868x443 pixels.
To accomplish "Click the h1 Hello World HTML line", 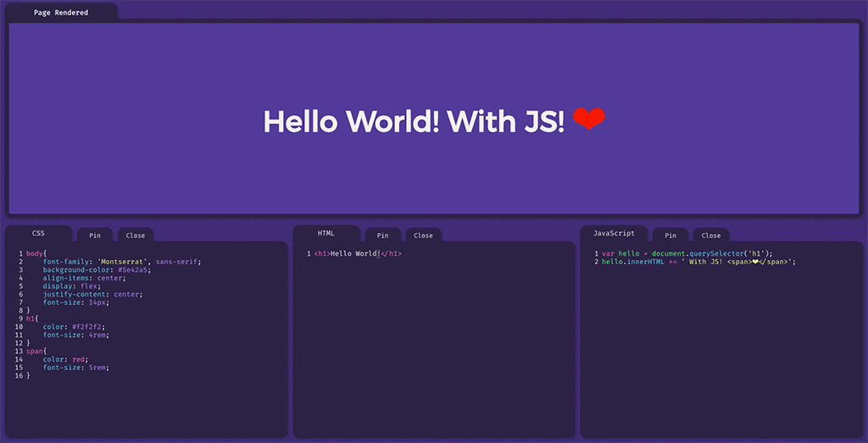I will 358,253.
